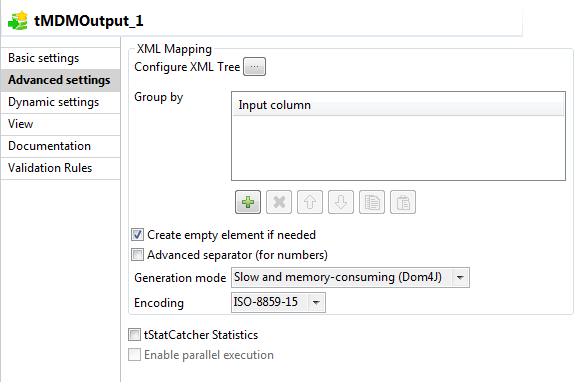Click the tMDMOutput component icon

[18, 21]
